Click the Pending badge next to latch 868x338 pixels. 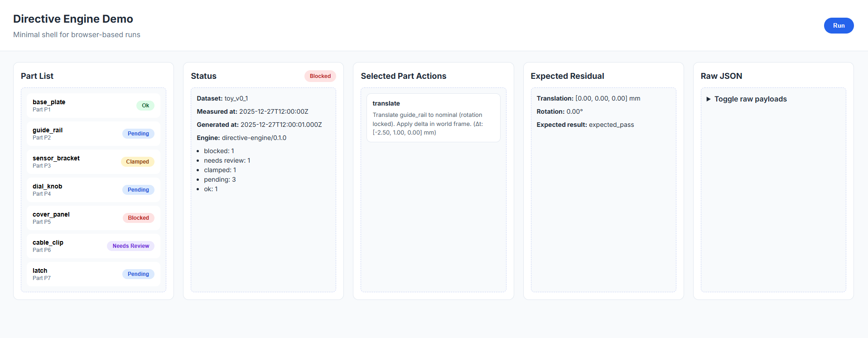pyautogui.click(x=138, y=274)
